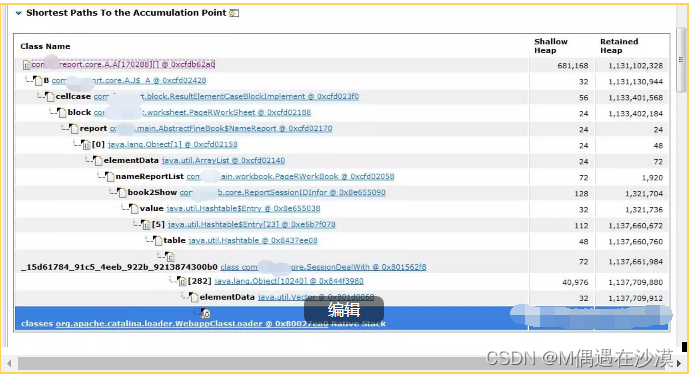Click the object icon of cellcase row
The height and width of the screenshot is (377, 689).
click(50, 97)
